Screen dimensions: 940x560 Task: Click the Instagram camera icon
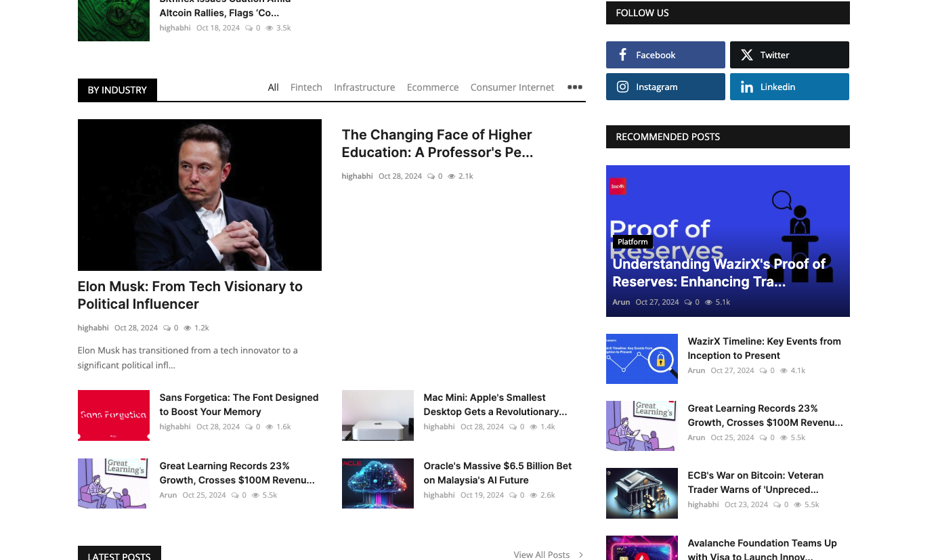622,87
